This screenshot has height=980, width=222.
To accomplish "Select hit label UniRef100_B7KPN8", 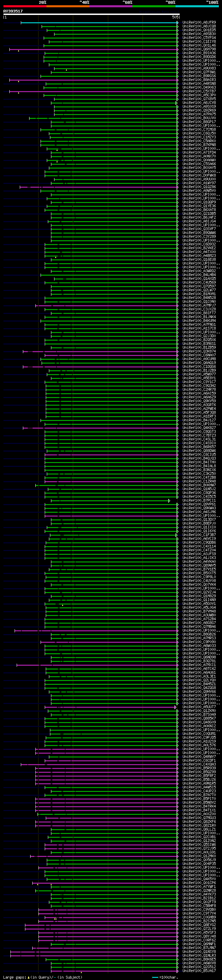I will pyautogui.click(x=199, y=145).
